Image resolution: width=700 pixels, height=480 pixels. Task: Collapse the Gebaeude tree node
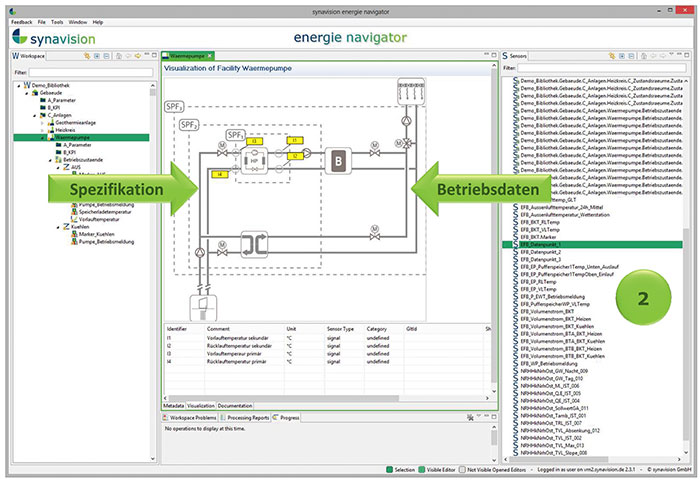(x=27, y=93)
